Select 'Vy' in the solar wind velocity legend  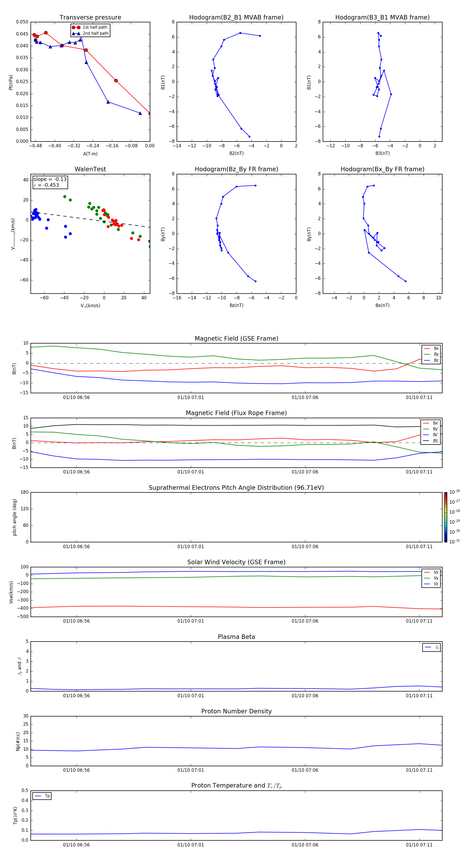431,578
